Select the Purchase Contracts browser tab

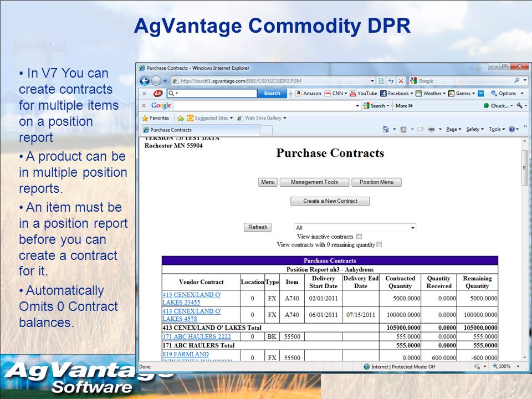[x=200, y=130]
